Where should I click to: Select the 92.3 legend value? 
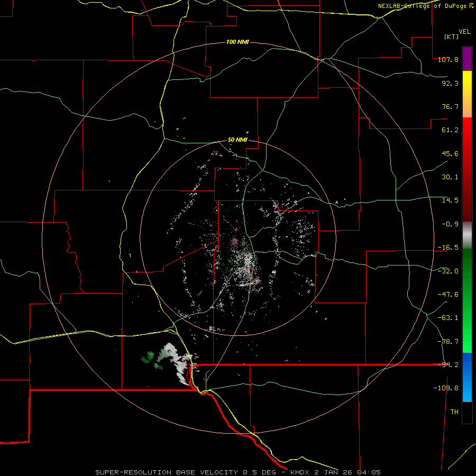click(x=450, y=83)
